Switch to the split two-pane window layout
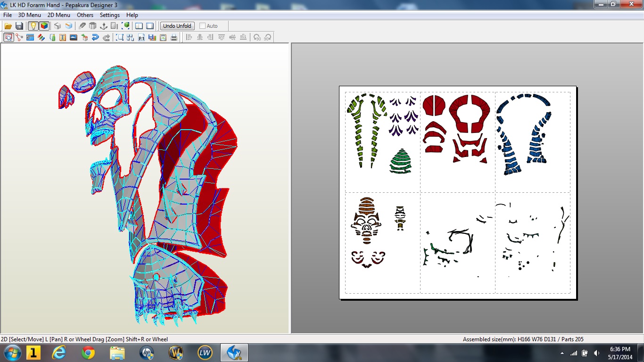Image resolution: width=644 pixels, height=362 pixels. coord(139,26)
